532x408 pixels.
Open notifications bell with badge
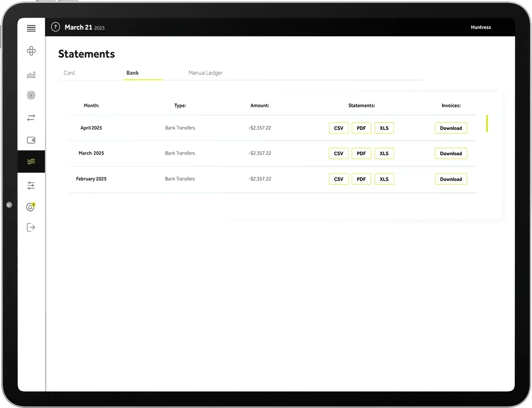click(x=30, y=207)
